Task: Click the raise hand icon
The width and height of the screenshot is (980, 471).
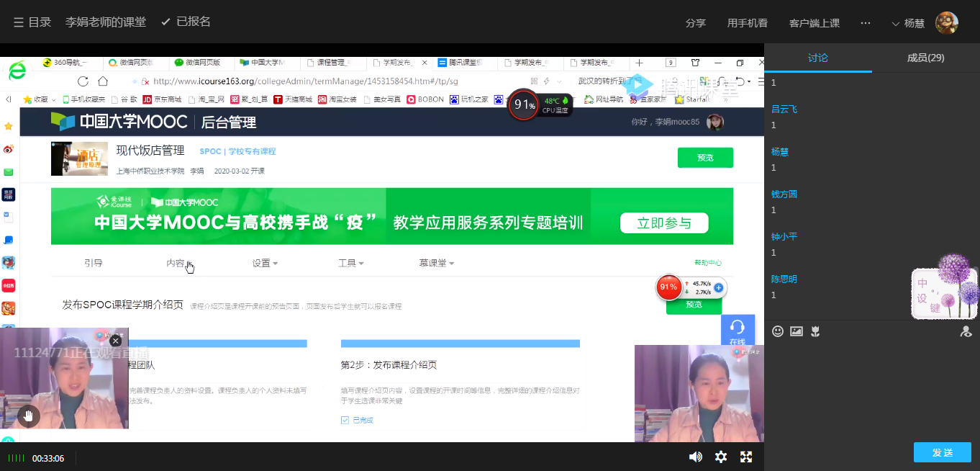Action: click(x=29, y=415)
